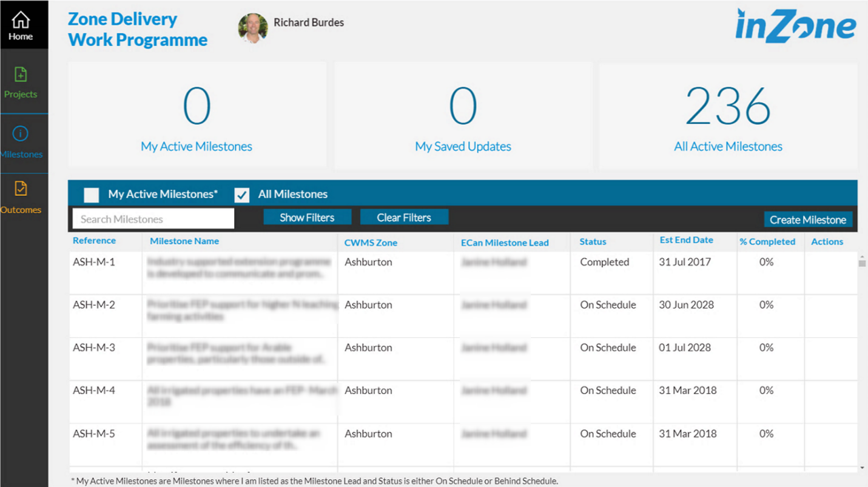Click the 30 Jun 2028 end date
Image resolution: width=868 pixels, height=487 pixels.
tap(685, 304)
